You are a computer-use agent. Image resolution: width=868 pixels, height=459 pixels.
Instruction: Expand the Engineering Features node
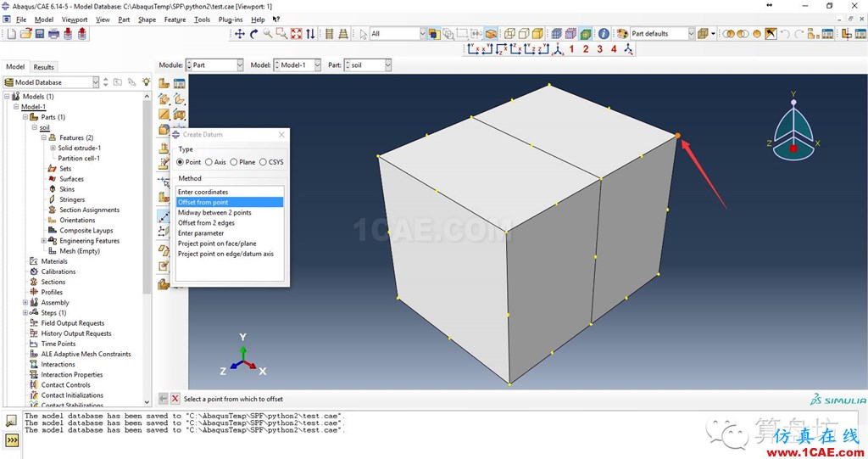44,241
